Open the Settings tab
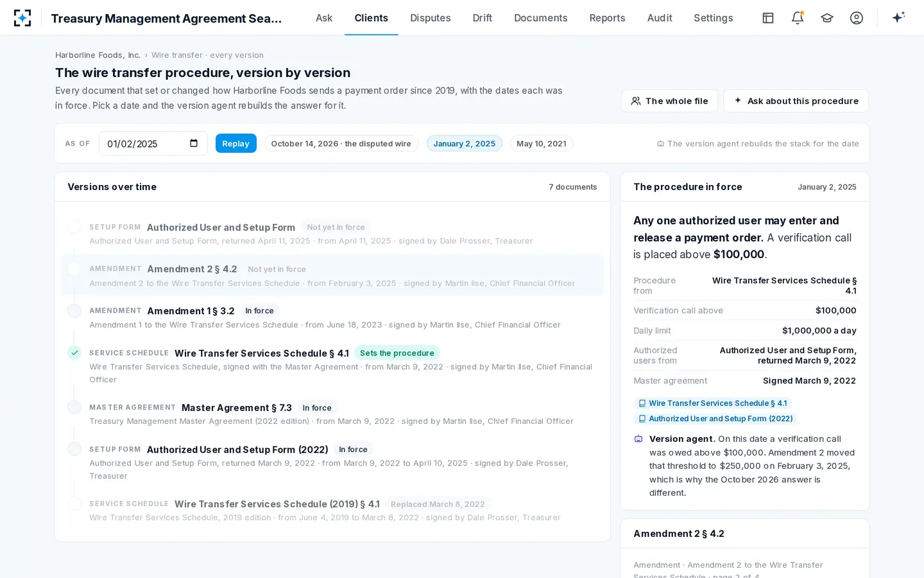The height and width of the screenshot is (578, 924). [714, 18]
